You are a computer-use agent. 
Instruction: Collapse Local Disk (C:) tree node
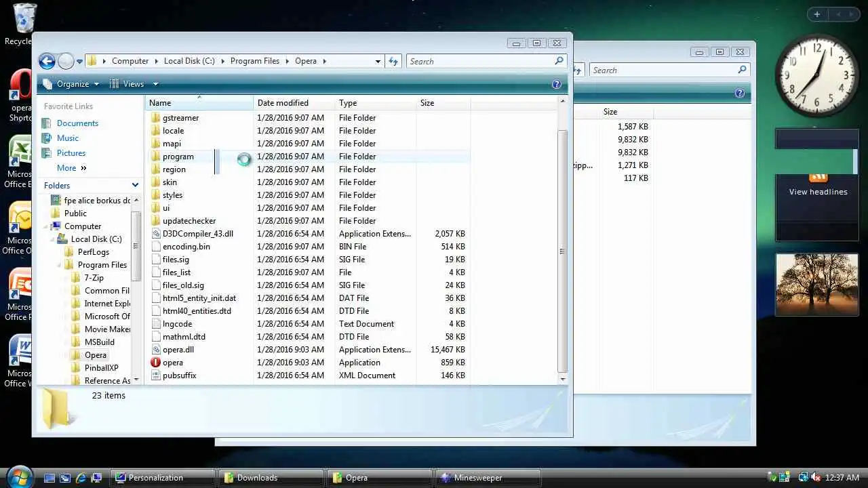53,239
